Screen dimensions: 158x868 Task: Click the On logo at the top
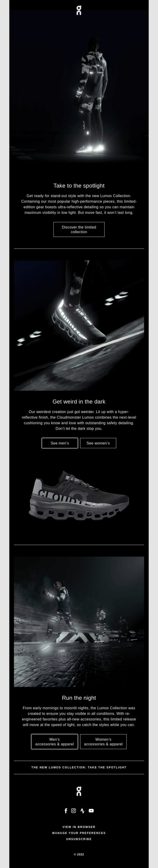coord(79,11)
